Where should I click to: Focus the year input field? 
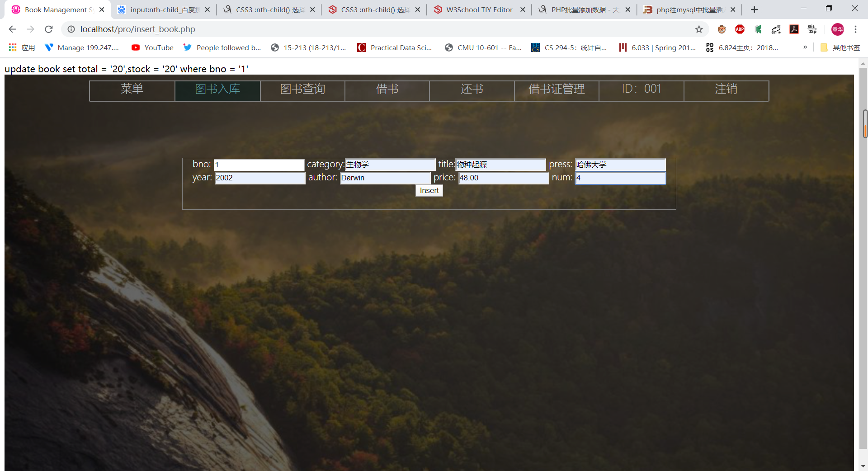[260, 178]
